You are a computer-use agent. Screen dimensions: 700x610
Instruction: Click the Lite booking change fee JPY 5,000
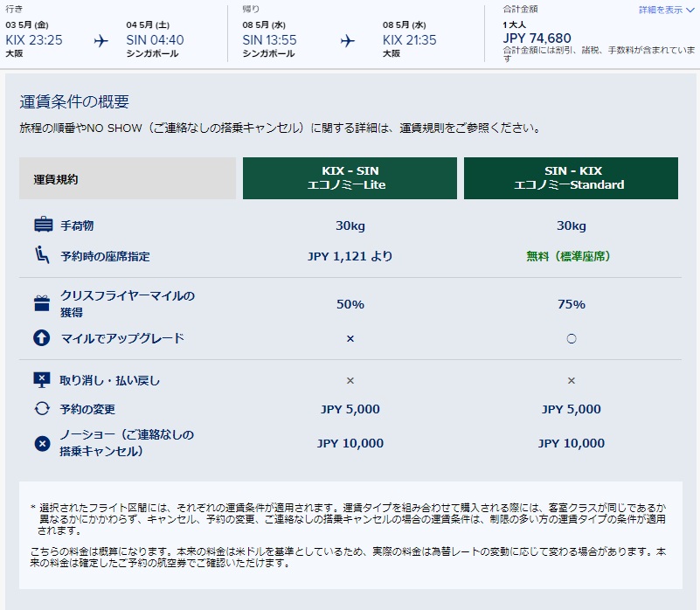350,409
